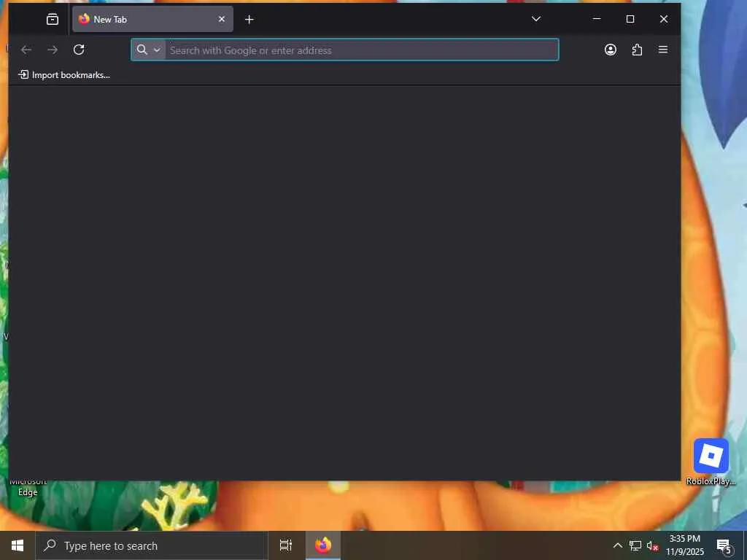Open the taskbar clock showing 3:35 PM
Screen dimensions: 747x560
click(x=684, y=545)
